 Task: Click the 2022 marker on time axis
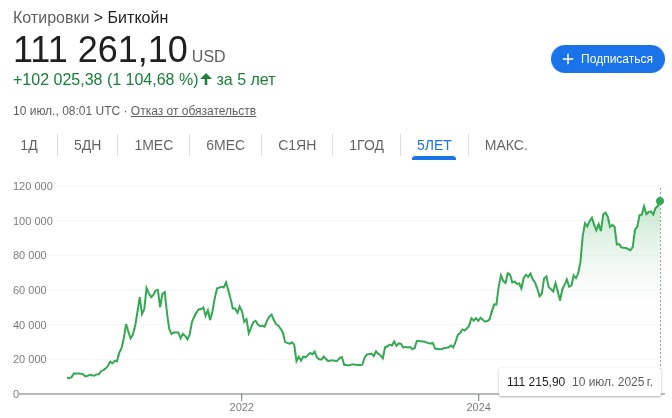tap(241, 407)
